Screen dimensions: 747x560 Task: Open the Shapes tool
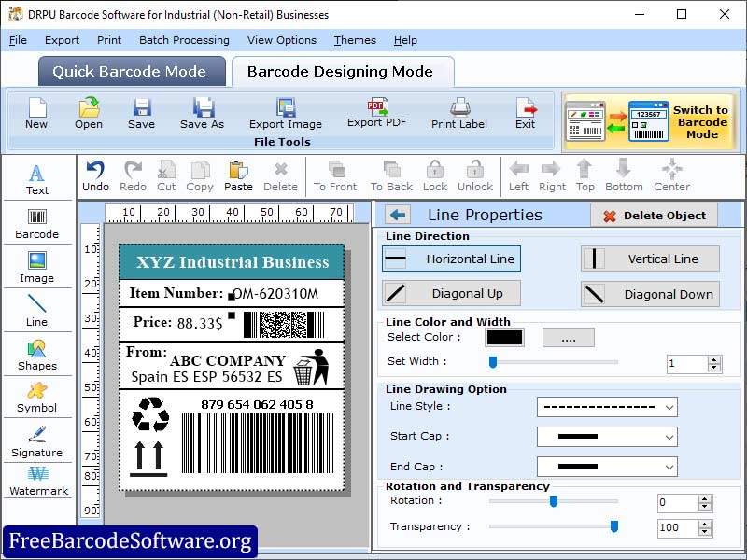(37, 356)
